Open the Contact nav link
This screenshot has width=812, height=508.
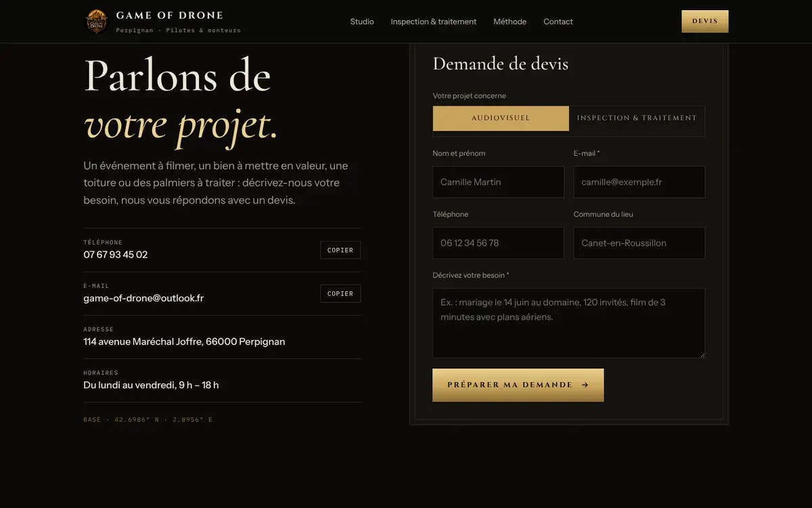(x=558, y=22)
